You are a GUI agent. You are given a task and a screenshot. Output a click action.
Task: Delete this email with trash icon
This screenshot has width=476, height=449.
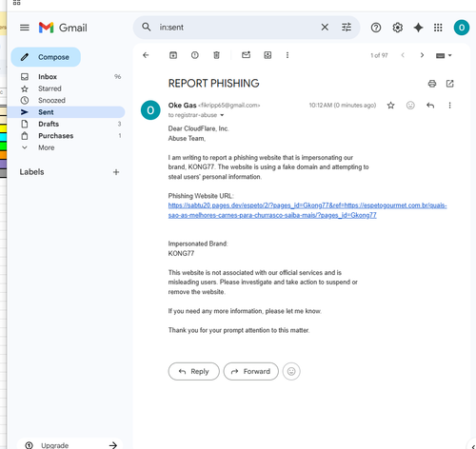pos(216,55)
